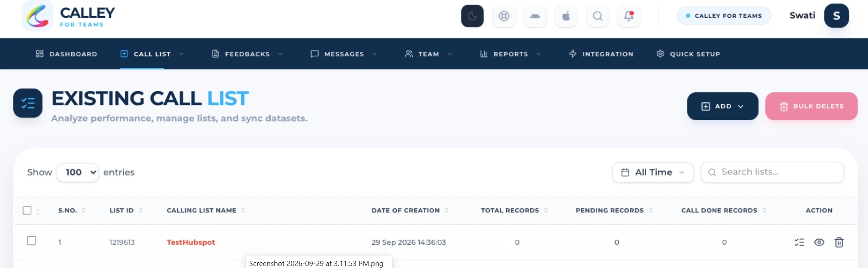
Task: Click the Search lists input field
Action: 772,172
